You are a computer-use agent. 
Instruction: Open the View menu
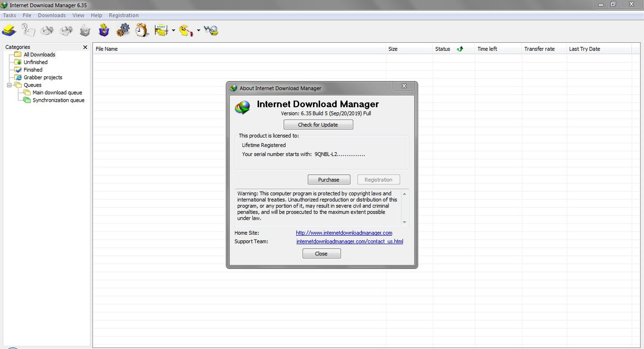click(78, 15)
